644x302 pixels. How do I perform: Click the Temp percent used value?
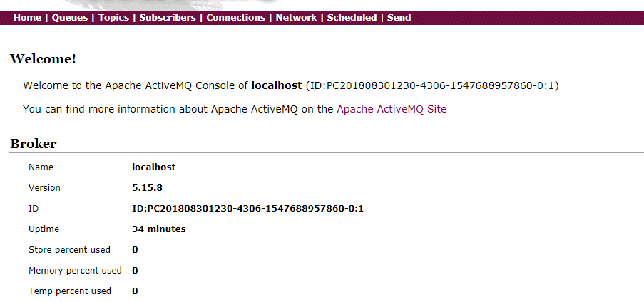click(x=135, y=291)
